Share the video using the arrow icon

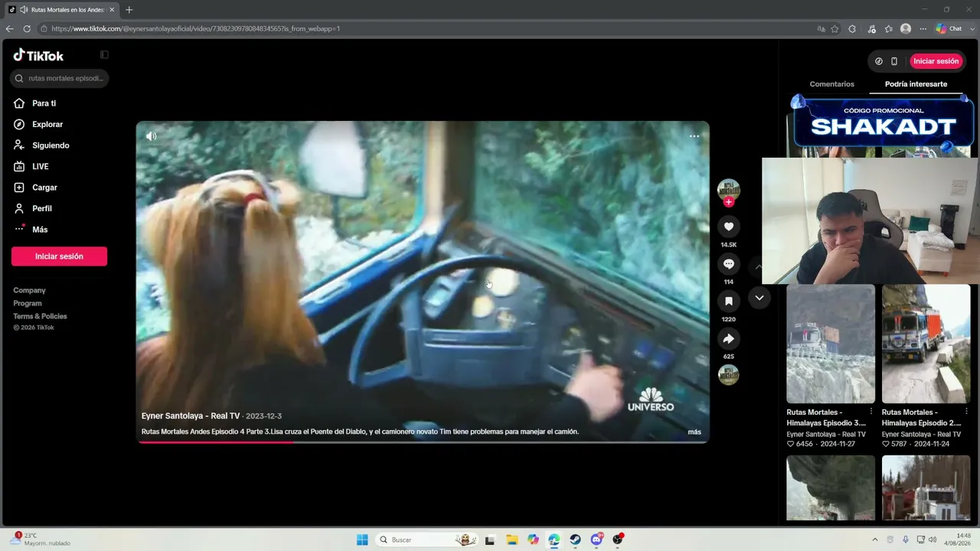click(x=728, y=339)
